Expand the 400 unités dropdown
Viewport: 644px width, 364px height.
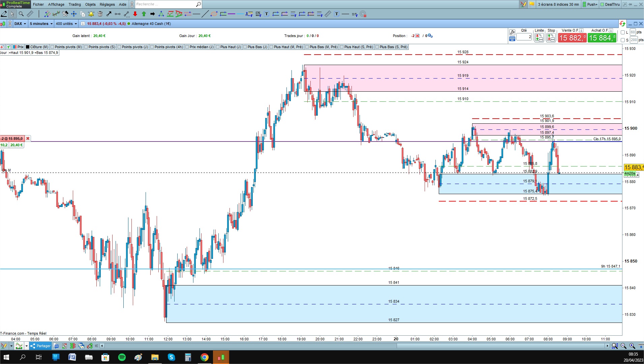click(x=66, y=24)
